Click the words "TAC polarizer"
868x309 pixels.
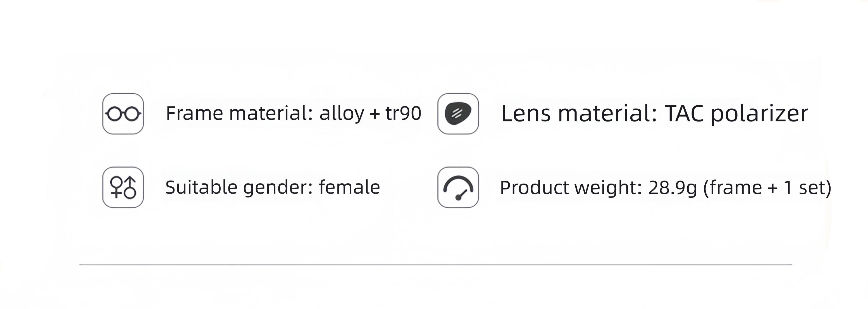coord(736,113)
